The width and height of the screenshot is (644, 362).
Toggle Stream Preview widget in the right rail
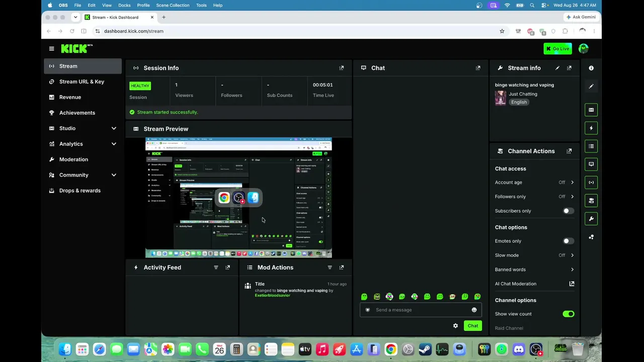point(591,110)
